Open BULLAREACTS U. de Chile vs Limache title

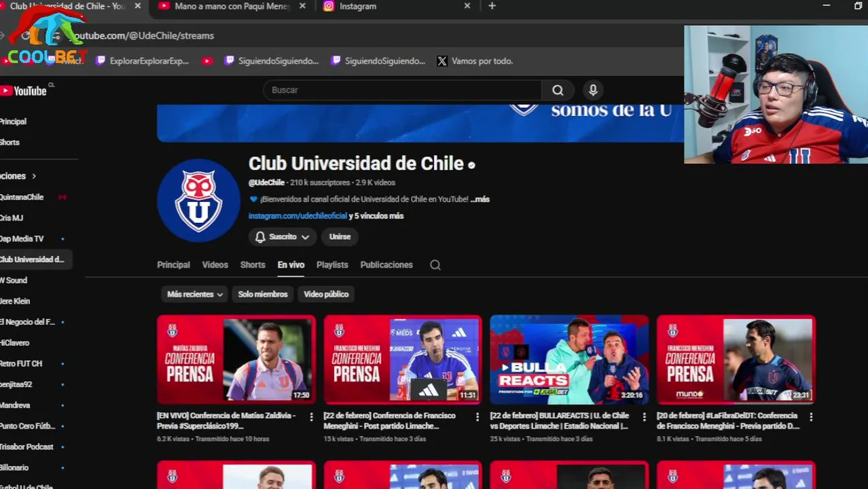[x=560, y=421]
